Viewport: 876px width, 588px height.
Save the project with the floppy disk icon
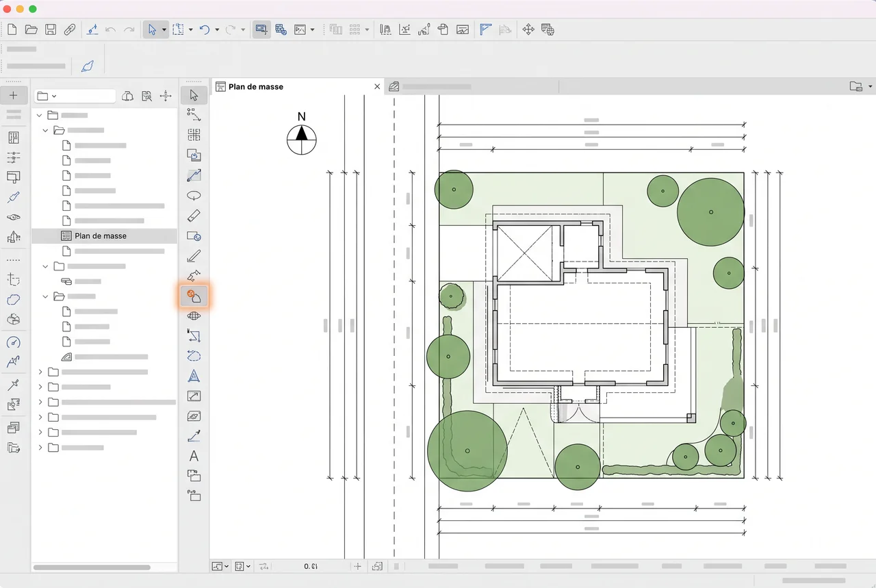(51, 29)
